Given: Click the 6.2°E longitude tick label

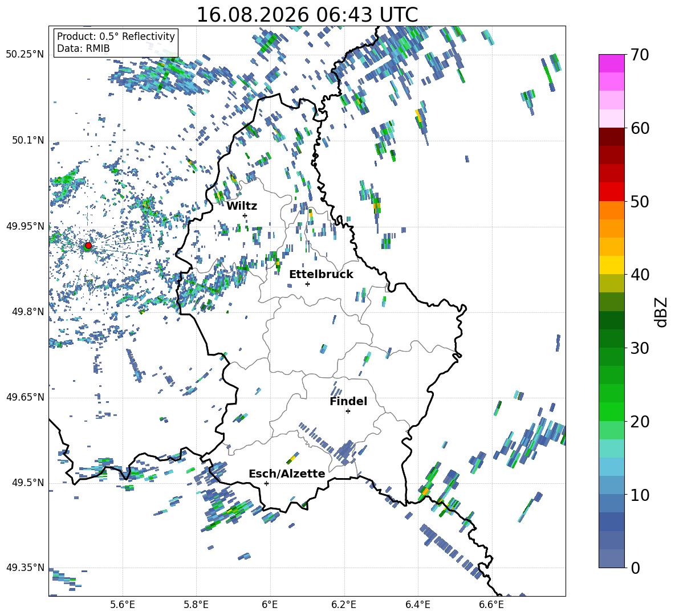Looking at the screenshot, I should point(344,605).
